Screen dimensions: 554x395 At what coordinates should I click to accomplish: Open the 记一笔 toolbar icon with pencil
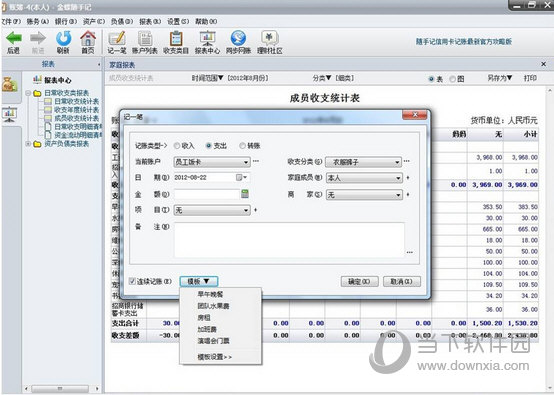click(x=117, y=38)
